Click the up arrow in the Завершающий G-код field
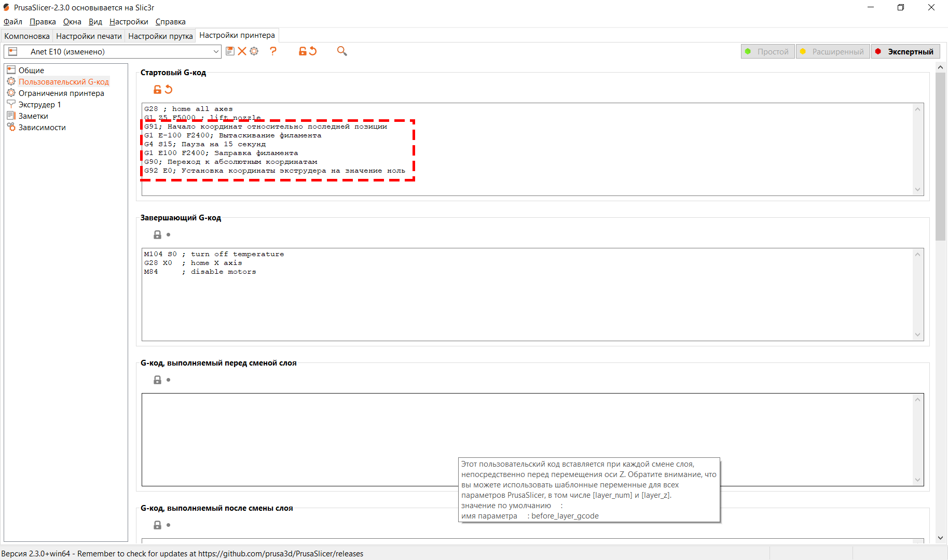 click(x=917, y=254)
